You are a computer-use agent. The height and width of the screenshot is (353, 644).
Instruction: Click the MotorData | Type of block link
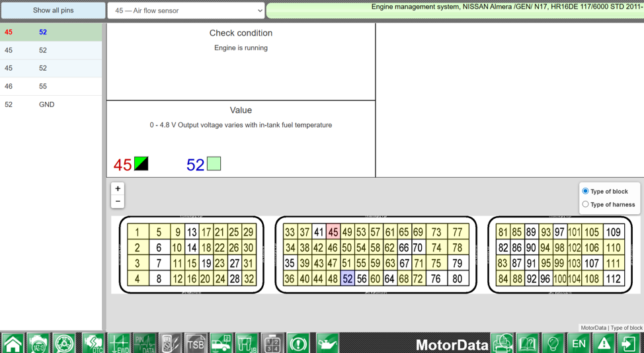(611, 328)
